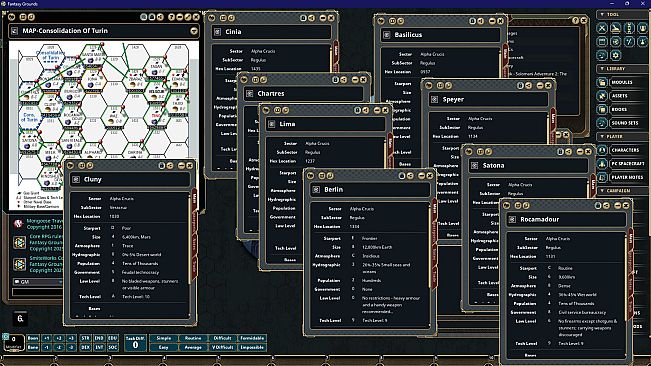Select Main tab on Rocamadour window
651x366 pixels.
coord(630,240)
